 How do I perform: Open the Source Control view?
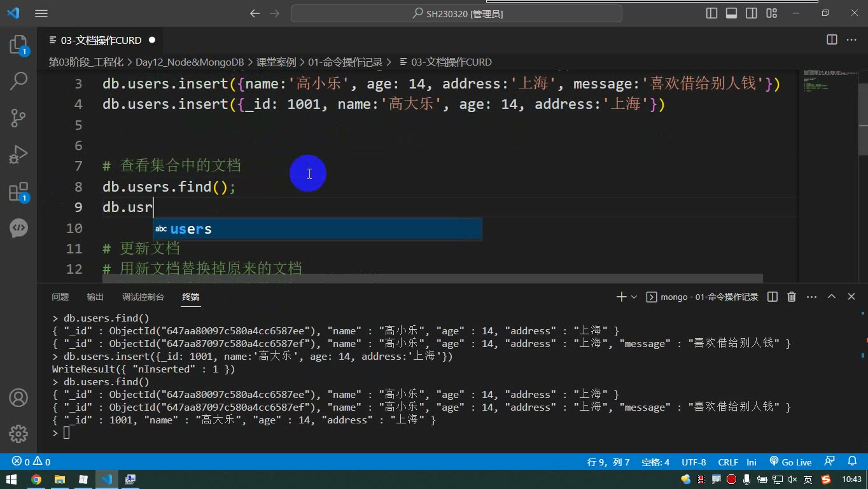pyautogui.click(x=18, y=117)
